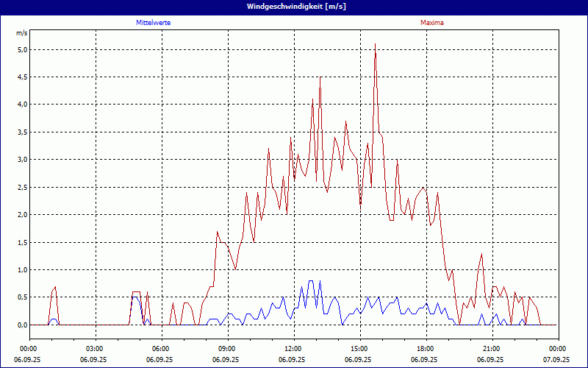The height and width of the screenshot is (368, 588).
Task: Click the m/s unit label on the y-axis
Action: click(21, 33)
